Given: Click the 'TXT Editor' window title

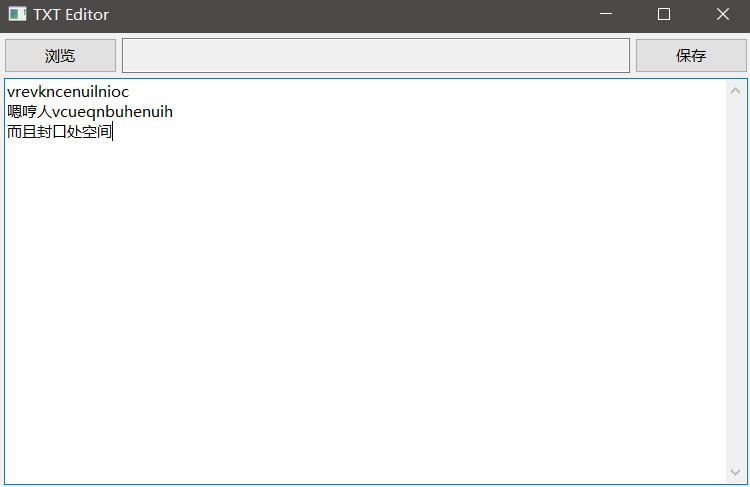Looking at the screenshot, I should [71, 14].
